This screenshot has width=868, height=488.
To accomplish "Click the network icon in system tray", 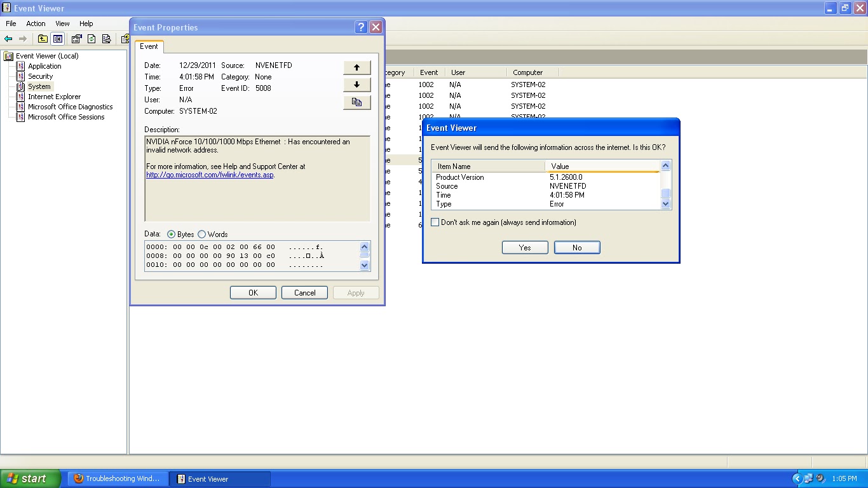I will coord(808,478).
